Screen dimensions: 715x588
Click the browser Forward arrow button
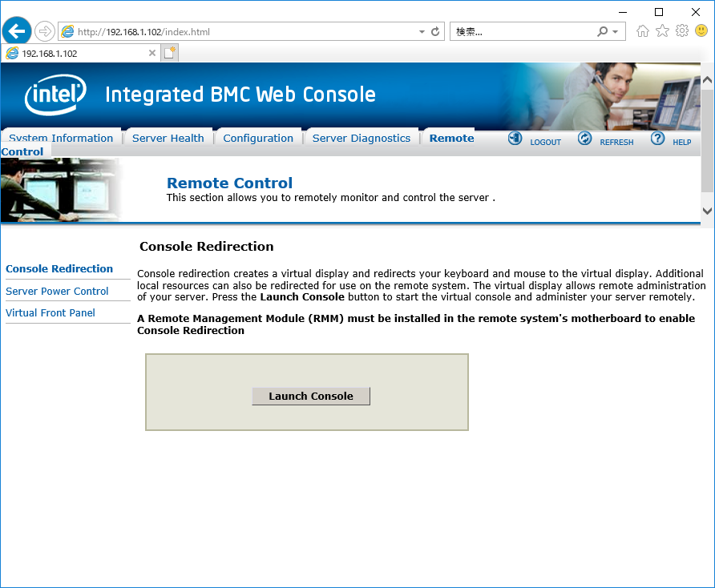tap(45, 31)
